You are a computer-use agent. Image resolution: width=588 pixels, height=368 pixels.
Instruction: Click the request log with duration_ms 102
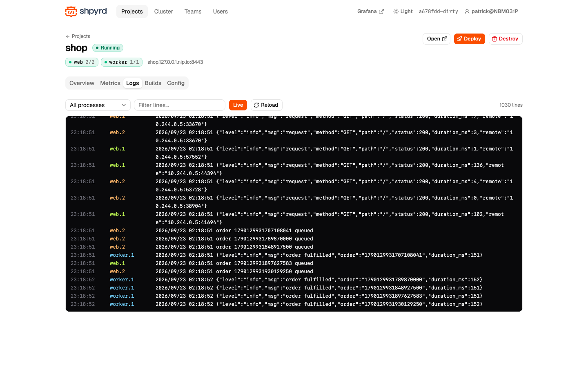coord(294,218)
